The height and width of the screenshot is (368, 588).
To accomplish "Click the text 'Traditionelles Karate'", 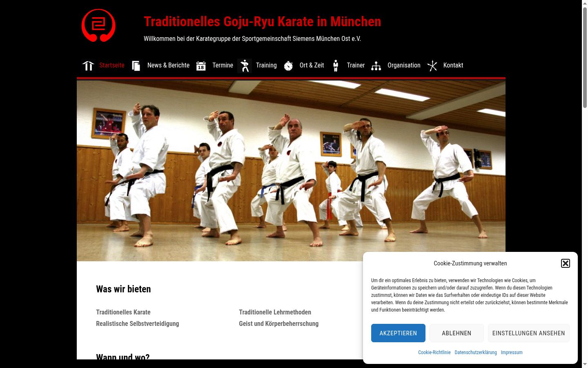I will tap(123, 312).
